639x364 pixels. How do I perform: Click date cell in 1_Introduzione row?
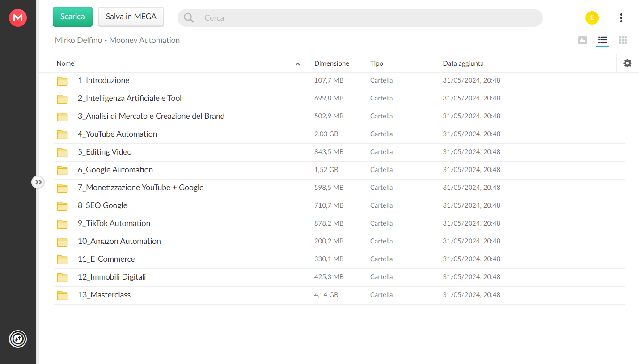pyautogui.click(x=471, y=80)
